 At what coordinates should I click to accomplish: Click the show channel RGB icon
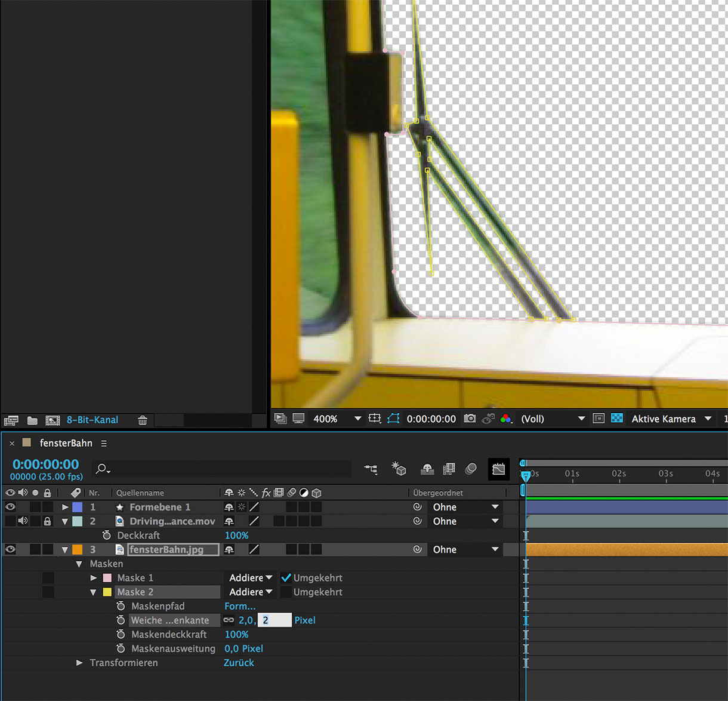505,419
